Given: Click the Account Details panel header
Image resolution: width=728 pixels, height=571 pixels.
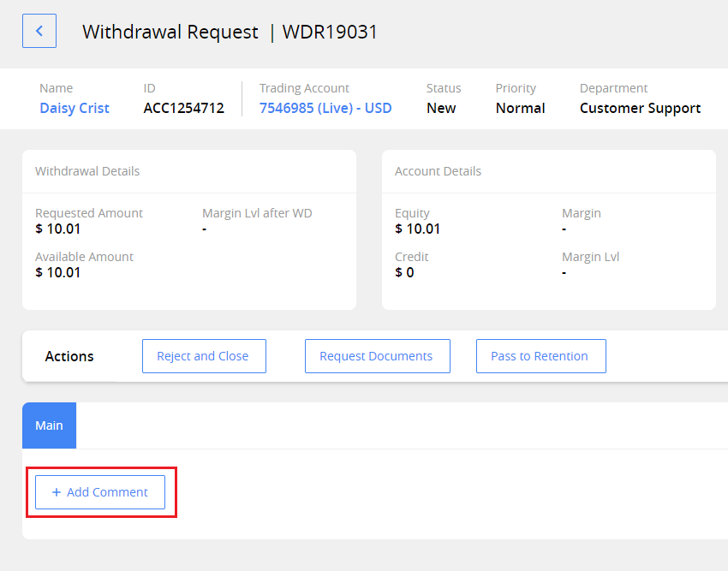Looking at the screenshot, I should 439,171.
